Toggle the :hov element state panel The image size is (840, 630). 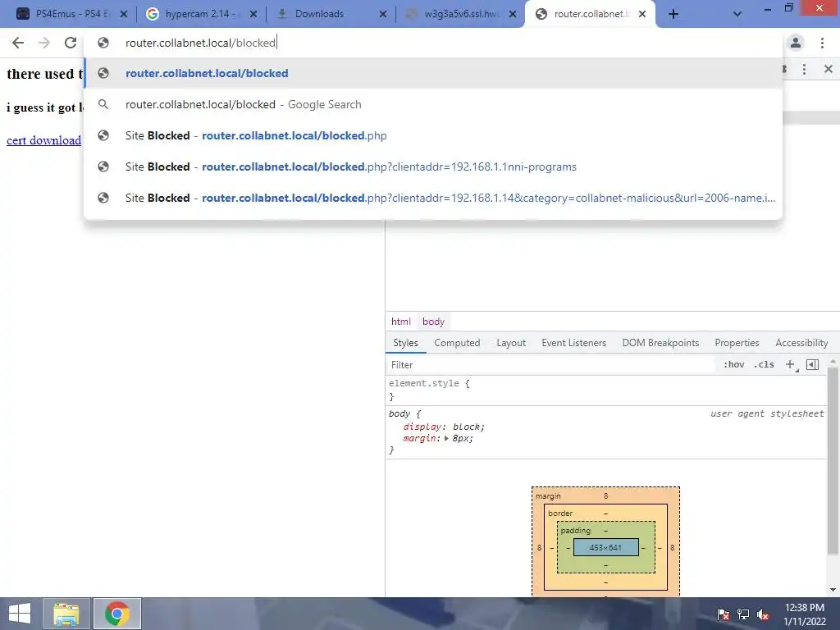(x=734, y=365)
